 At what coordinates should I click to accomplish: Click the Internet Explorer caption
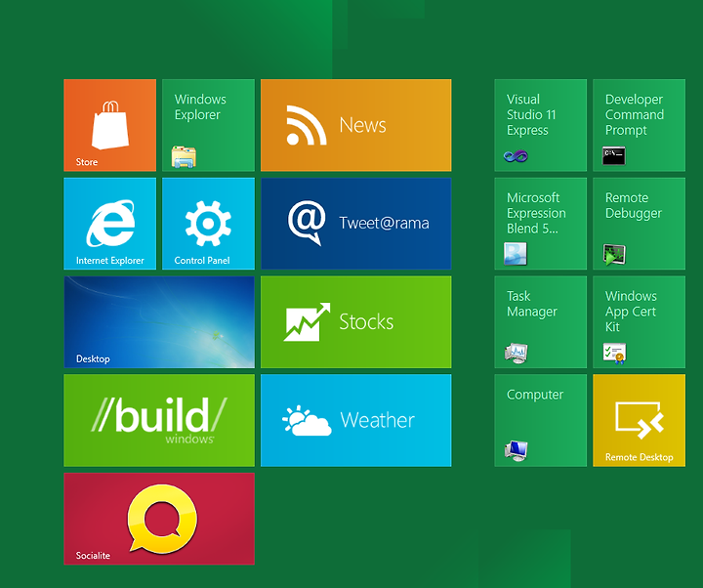click(x=109, y=261)
